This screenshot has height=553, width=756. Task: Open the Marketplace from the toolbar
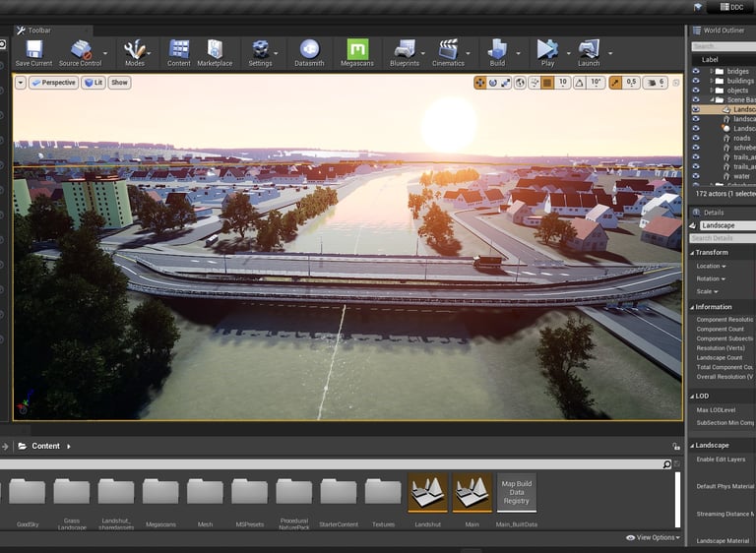point(215,50)
